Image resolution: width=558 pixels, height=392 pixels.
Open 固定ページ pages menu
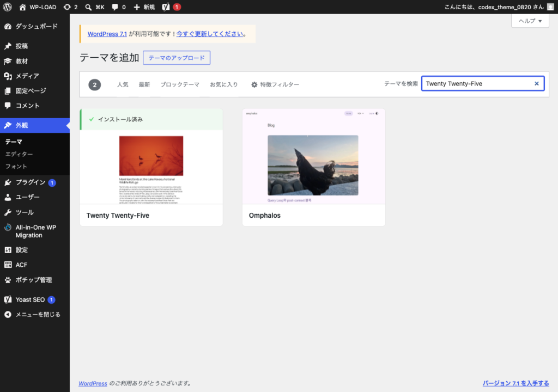(x=35, y=91)
